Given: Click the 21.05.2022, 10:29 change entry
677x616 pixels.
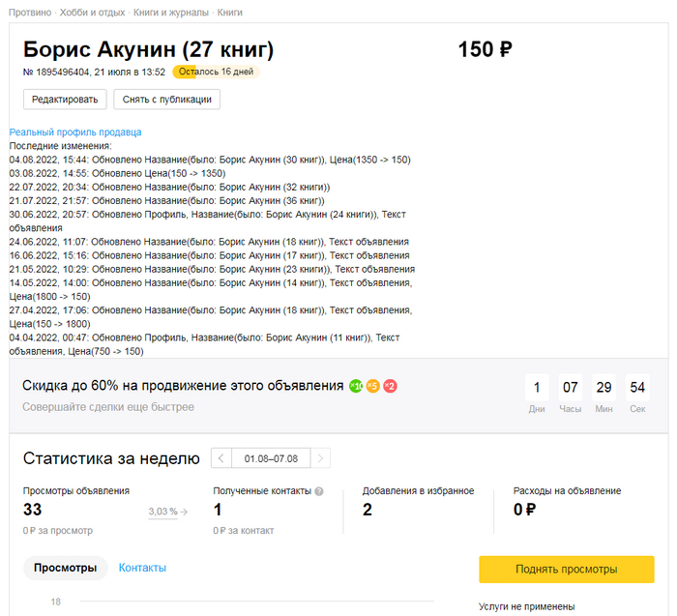Looking at the screenshot, I should click(212, 270).
